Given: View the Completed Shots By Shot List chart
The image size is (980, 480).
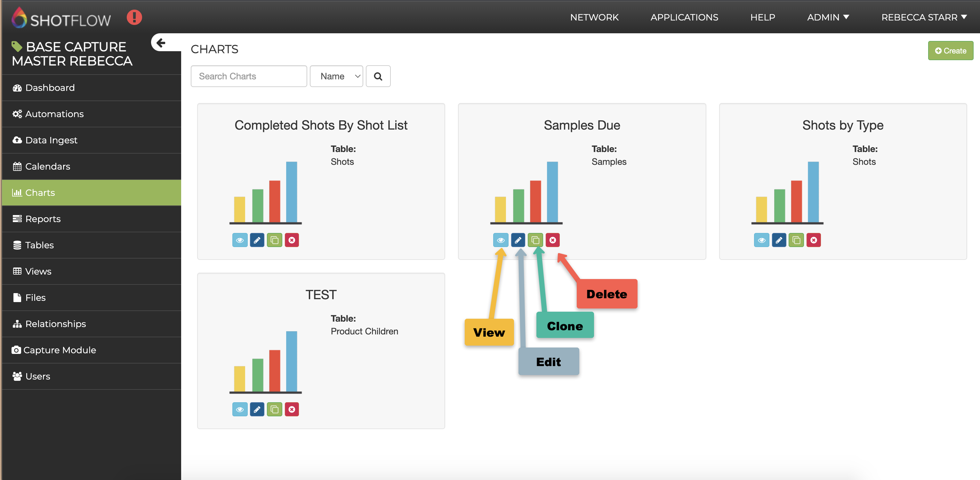Looking at the screenshot, I should (240, 240).
